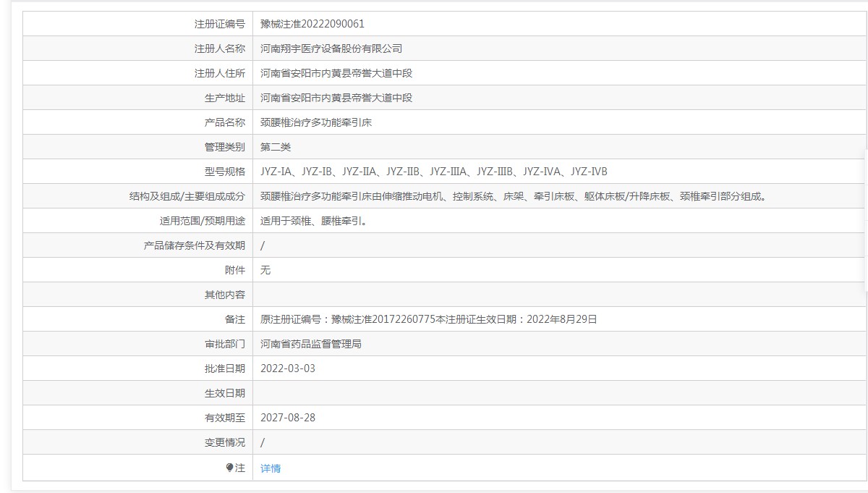This screenshot has width=868, height=493.
Task: Select product name 颈腰椎治疗多功能牵引床
Action: point(316,122)
